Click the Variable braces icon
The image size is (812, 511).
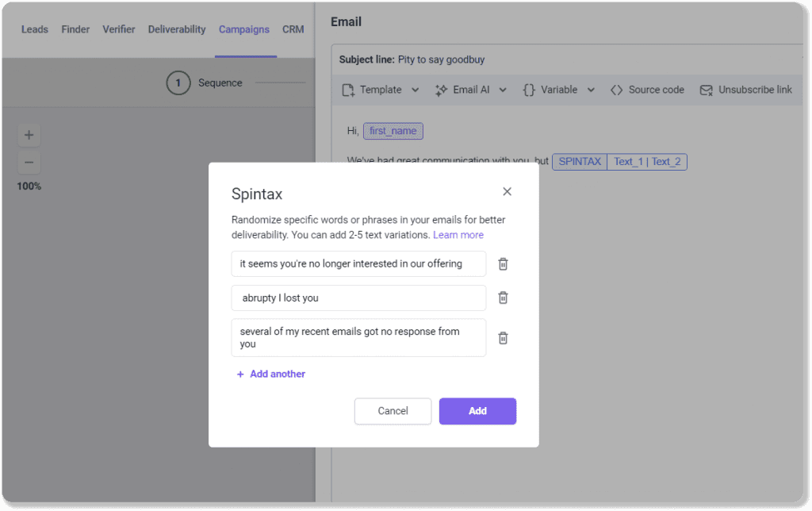click(x=529, y=90)
